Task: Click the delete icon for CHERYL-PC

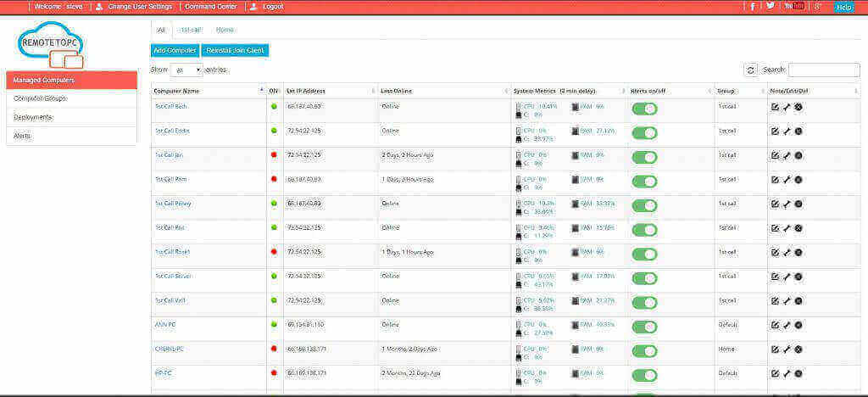Action: 798,349
